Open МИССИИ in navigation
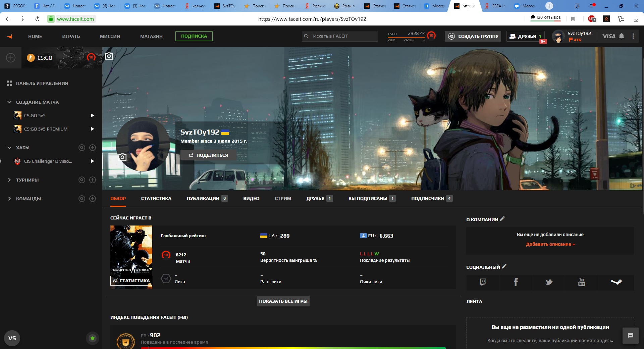This screenshot has width=644, height=349. 110,36
